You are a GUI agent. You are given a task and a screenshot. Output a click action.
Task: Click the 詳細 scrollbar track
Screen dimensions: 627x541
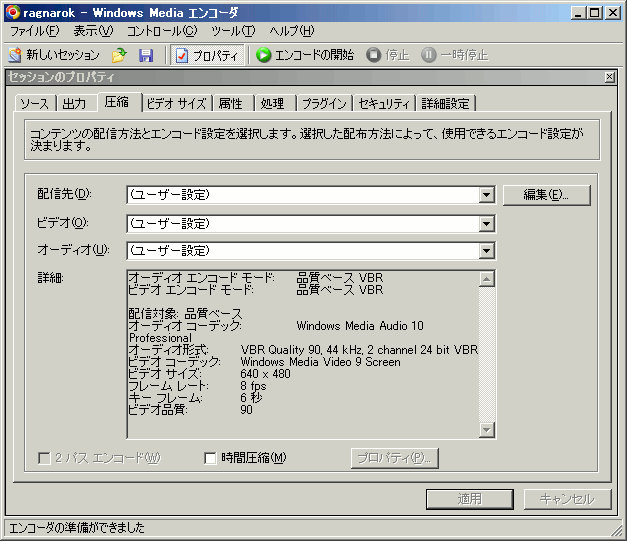coord(487,355)
